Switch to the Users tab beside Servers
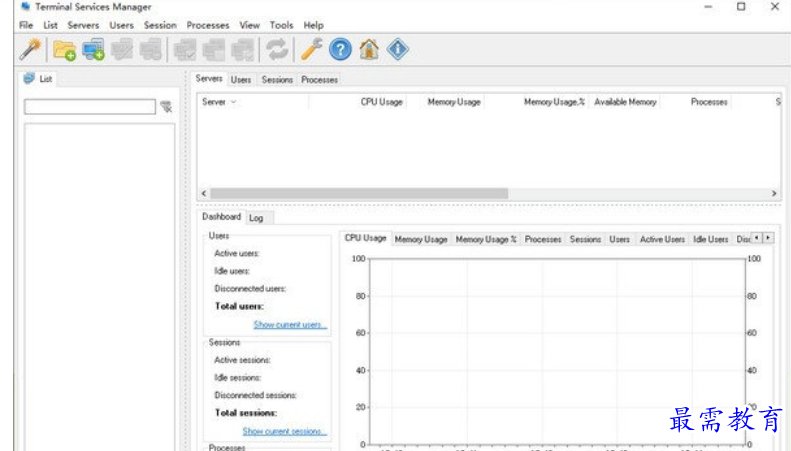 [x=241, y=80]
